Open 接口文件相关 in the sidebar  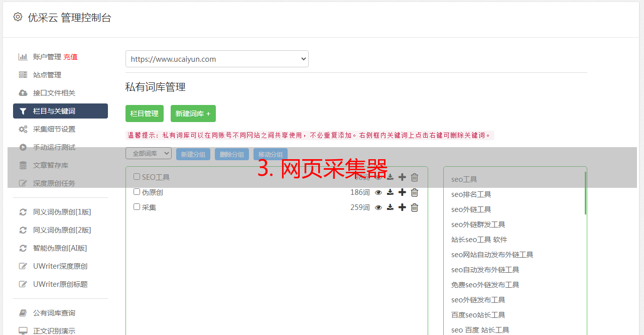coord(54,93)
